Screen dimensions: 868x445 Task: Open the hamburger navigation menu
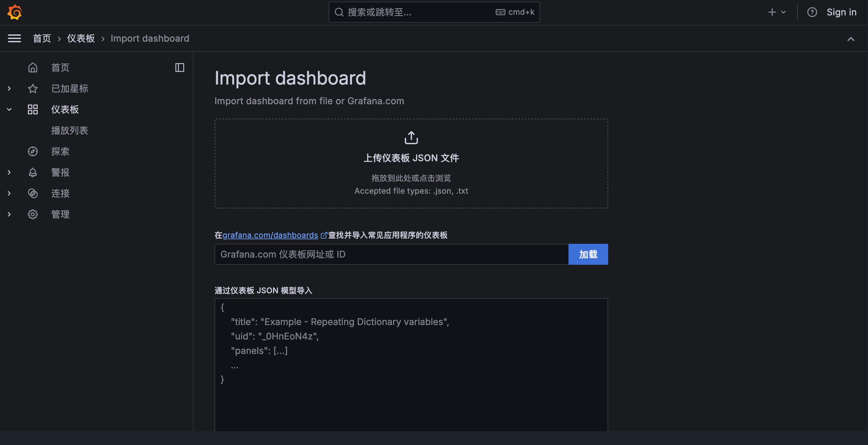click(x=14, y=38)
